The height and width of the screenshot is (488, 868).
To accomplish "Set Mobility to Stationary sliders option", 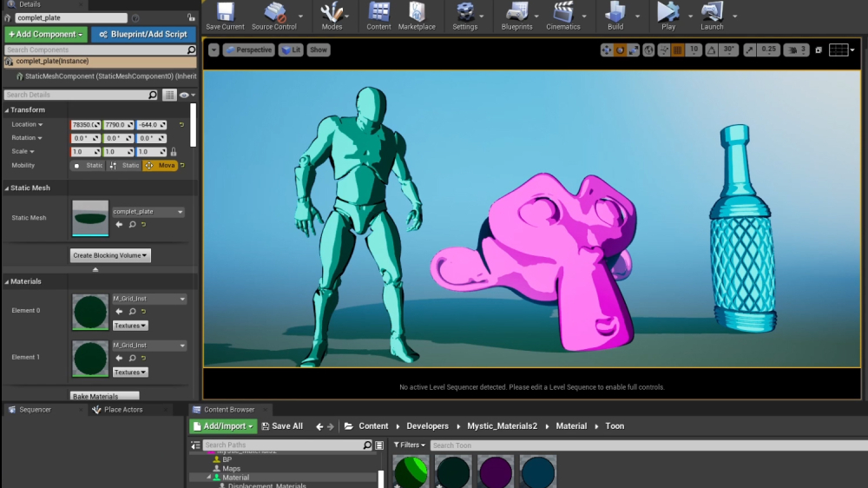I will click(124, 165).
